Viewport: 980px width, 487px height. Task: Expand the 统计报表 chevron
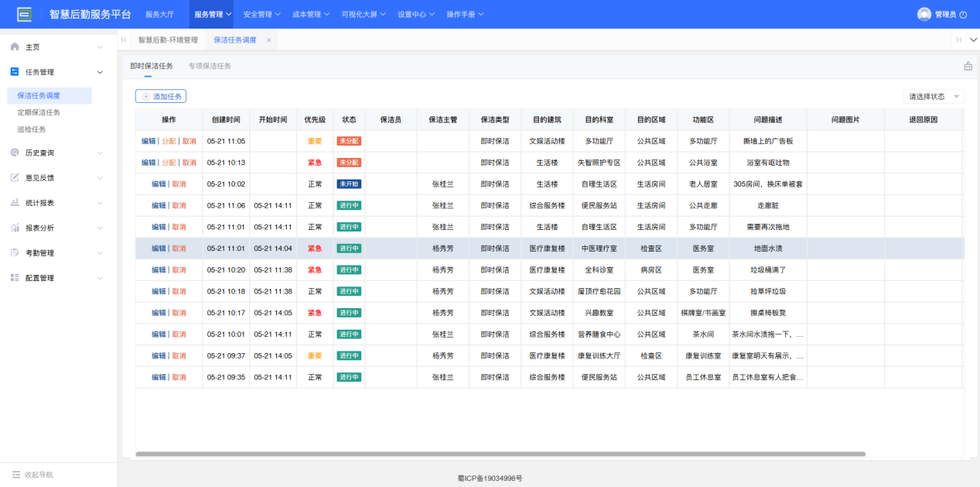pos(100,203)
